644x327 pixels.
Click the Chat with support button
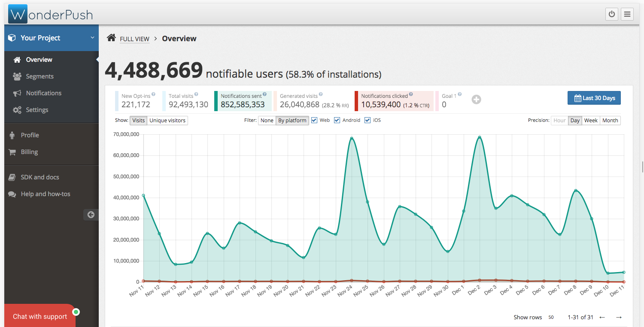pos(40,316)
